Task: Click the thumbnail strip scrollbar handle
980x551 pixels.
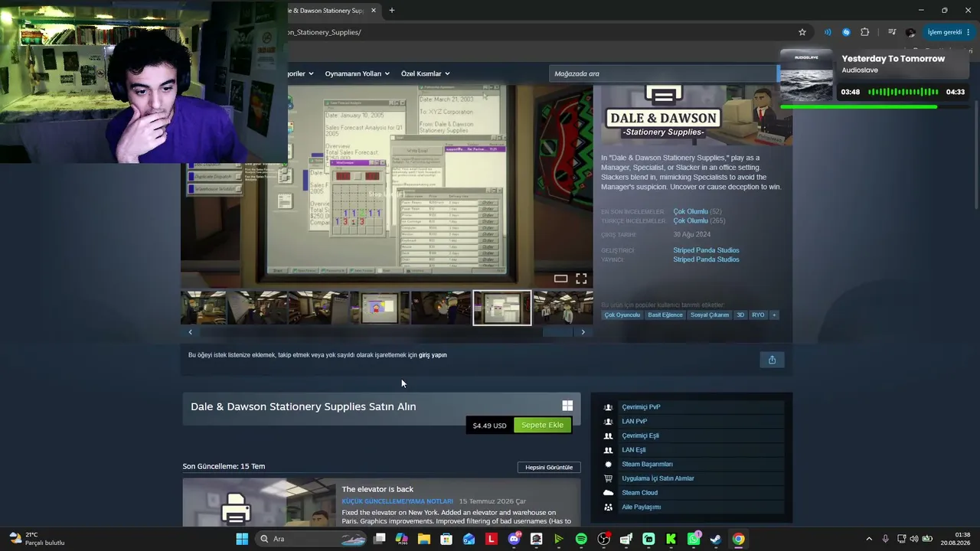Action: [557, 331]
